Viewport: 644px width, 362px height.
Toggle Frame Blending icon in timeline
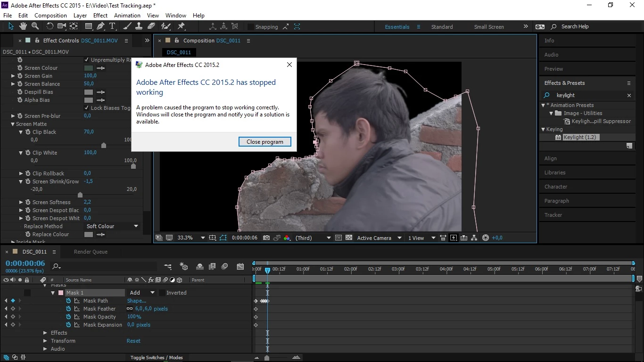click(x=212, y=267)
